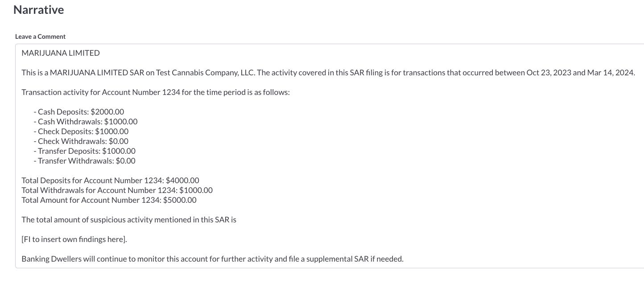
Task: Click the FI to insert own findings placeholder
Action: (x=74, y=239)
